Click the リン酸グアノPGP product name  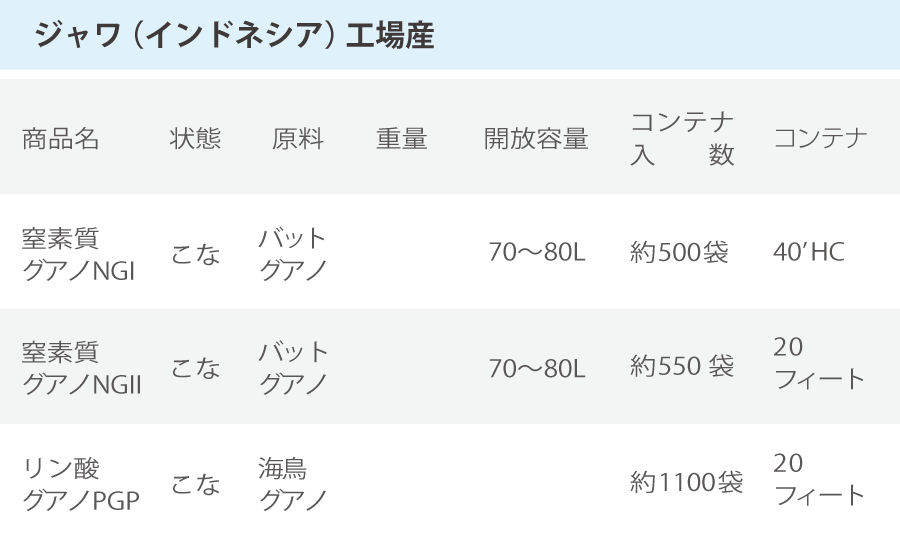pyautogui.click(x=80, y=484)
